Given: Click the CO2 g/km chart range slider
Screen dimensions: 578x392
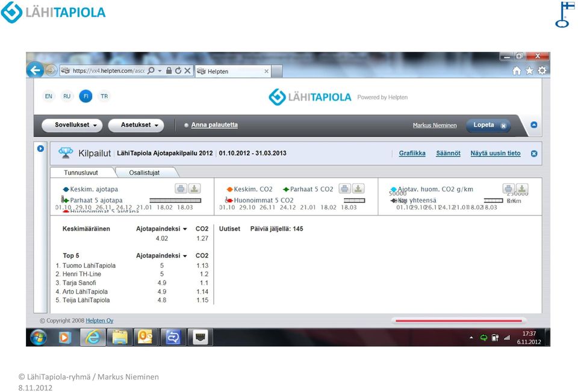Looking at the screenshot, I should pyautogui.click(x=493, y=201).
